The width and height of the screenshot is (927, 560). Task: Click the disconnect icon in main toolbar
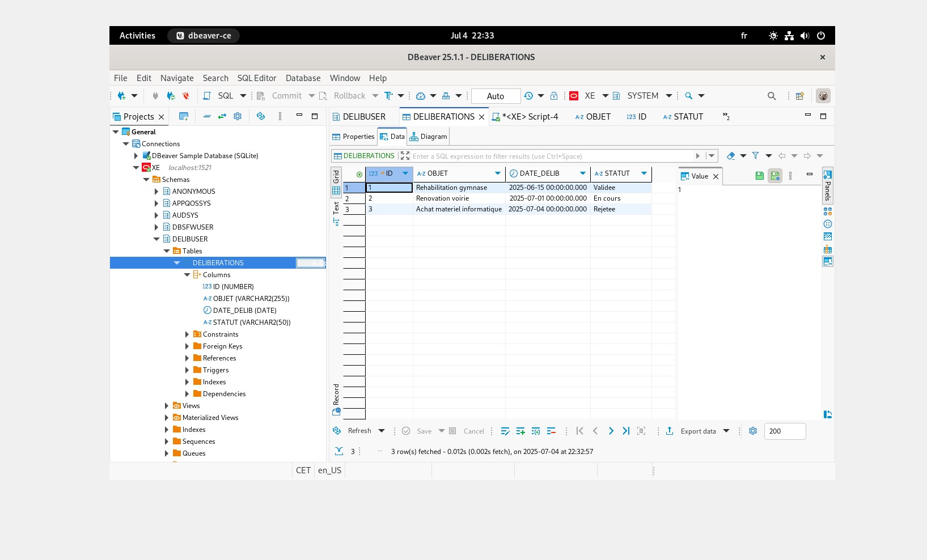[x=185, y=96]
